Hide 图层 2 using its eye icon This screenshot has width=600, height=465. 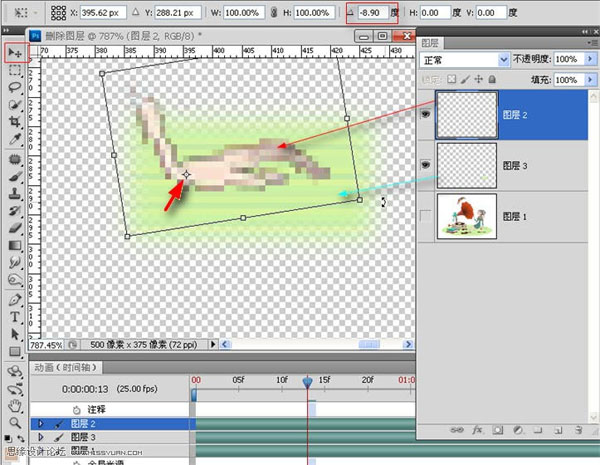pyautogui.click(x=428, y=112)
